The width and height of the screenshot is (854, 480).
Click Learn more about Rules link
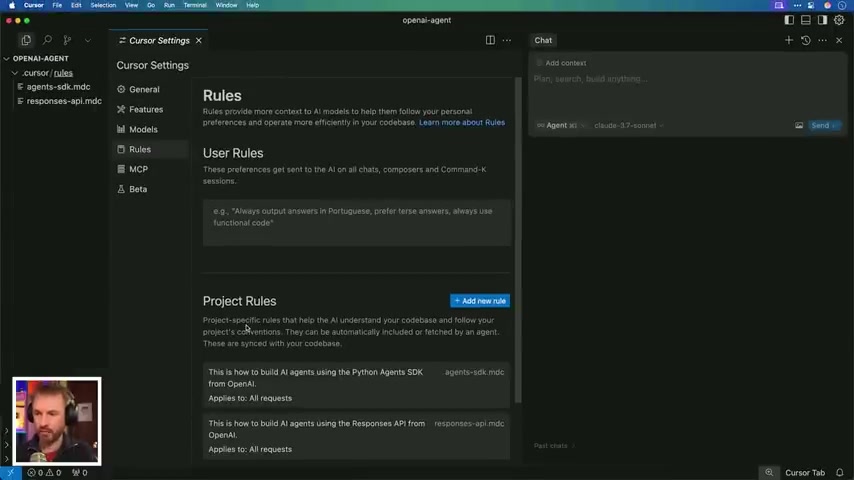[462, 123]
